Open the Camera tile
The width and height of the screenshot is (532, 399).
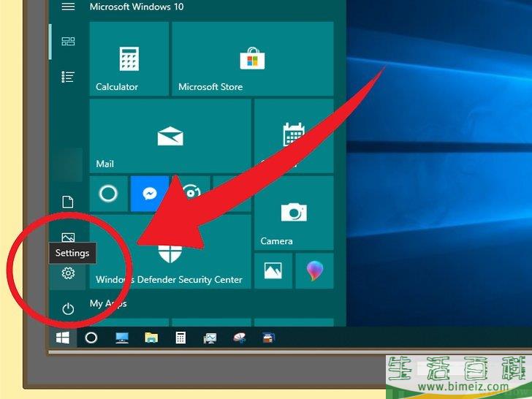[x=294, y=213]
